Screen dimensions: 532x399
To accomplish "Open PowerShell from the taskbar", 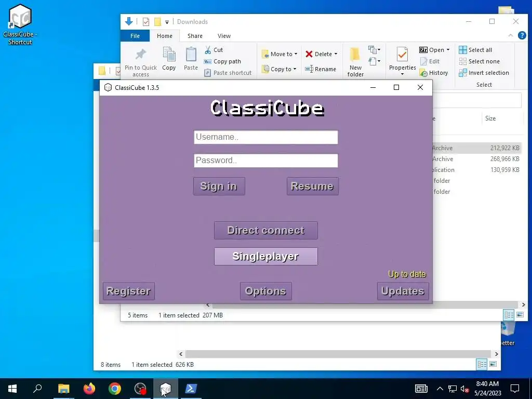I will [190, 389].
